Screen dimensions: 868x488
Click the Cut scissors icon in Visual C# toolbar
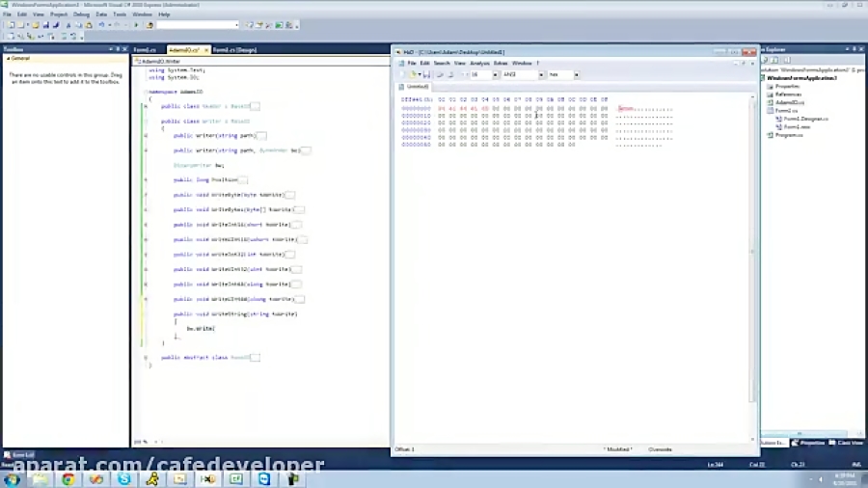pyautogui.click(x=68, y=25)
